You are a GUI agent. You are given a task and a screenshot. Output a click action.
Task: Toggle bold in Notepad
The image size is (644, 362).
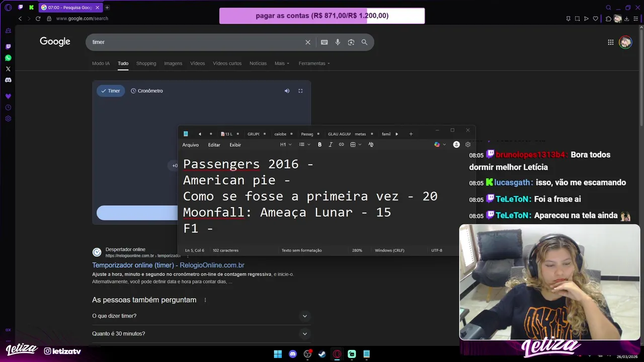coord(319,145)
